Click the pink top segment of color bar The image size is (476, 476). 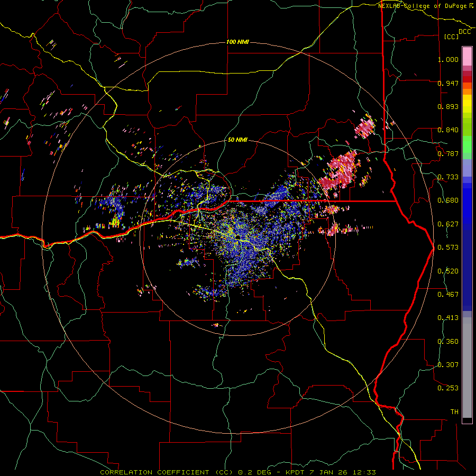(x=467, y=56)
